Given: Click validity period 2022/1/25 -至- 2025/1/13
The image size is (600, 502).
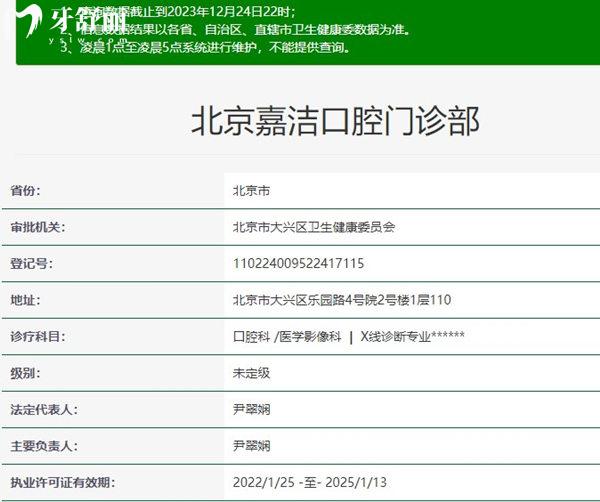Looking at the screenshot, I should [310, 482].
